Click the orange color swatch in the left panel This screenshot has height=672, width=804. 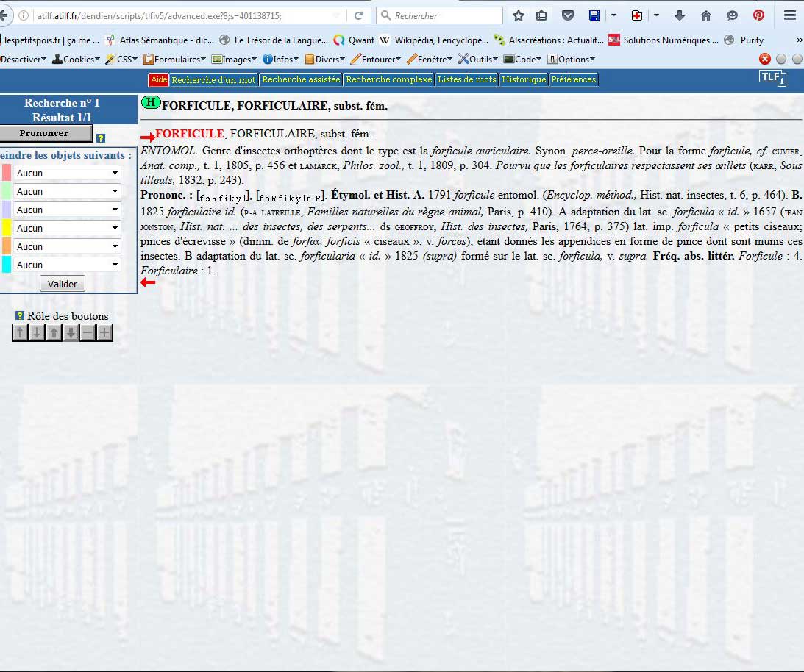tap(7, 246)
